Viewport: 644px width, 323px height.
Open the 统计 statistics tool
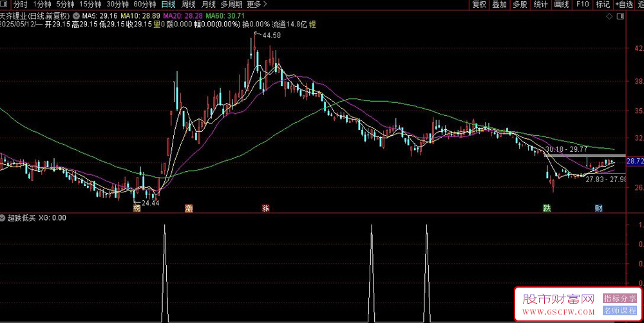[x=540, y=5]
